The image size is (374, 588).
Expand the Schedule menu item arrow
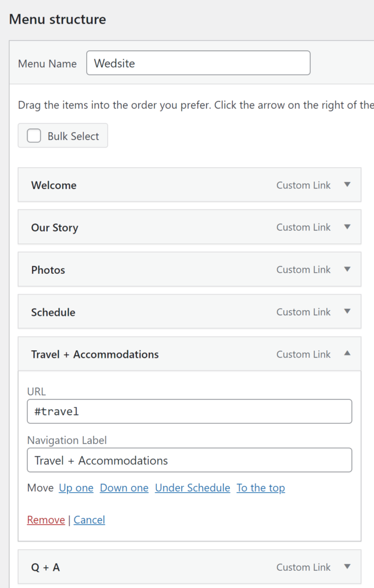coord(347,312)
